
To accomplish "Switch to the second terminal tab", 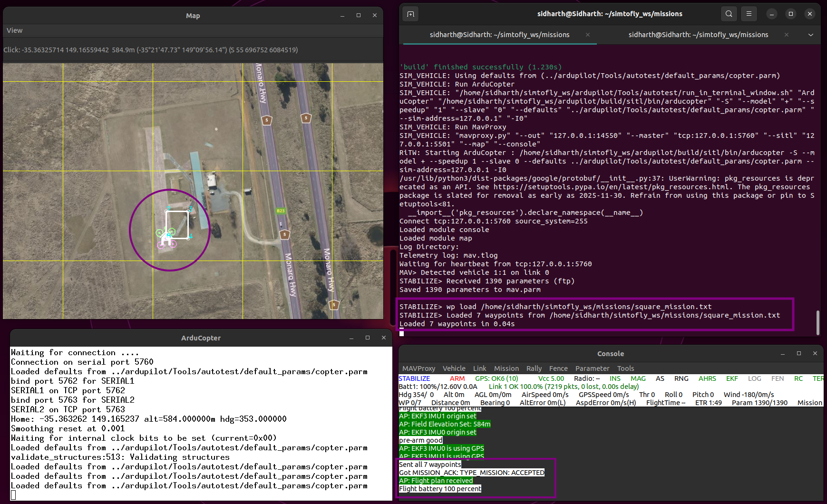I will coord(698,35).
